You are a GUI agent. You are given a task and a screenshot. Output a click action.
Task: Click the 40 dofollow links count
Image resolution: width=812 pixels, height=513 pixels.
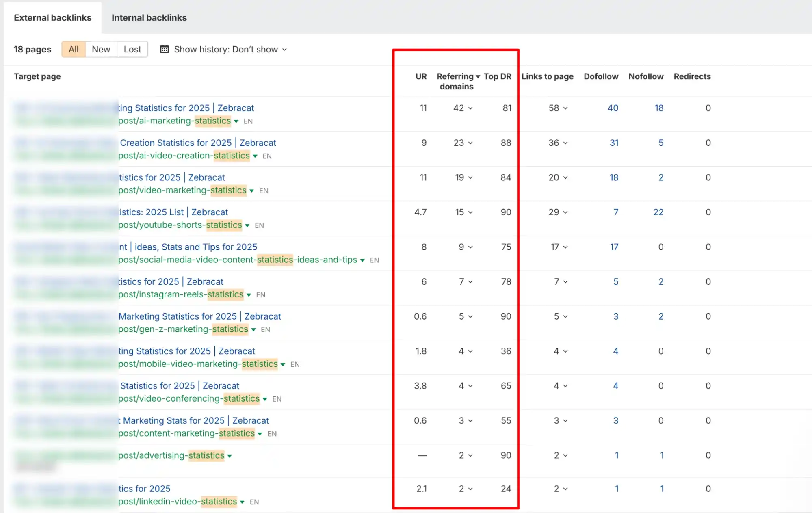[x=613, y=108]
